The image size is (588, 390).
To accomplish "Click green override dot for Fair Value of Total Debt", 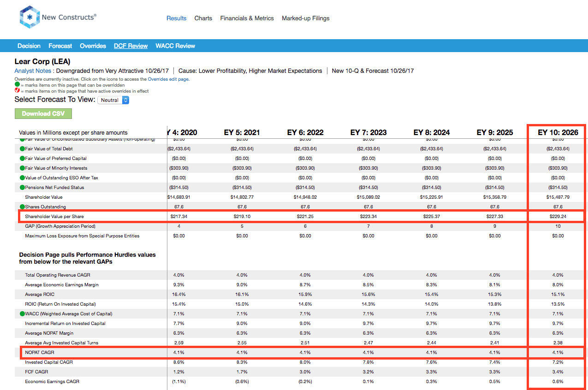I will pos(22,149).
